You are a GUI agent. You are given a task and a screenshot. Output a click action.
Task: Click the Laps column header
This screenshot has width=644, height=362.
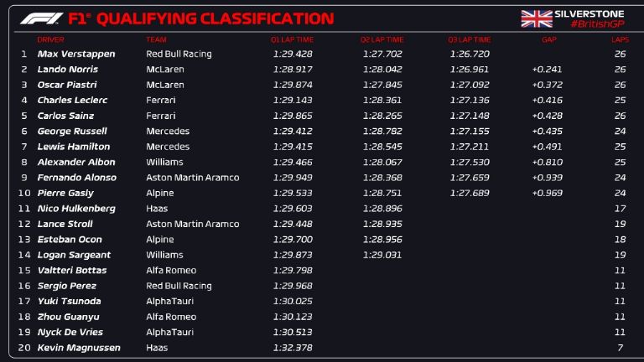tap(620, 39)
